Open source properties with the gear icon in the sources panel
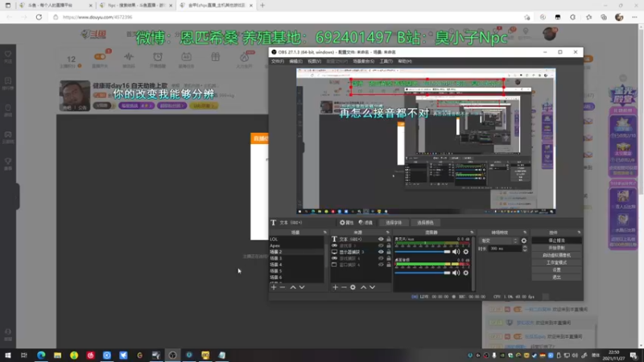 click(x=353, y=287)
